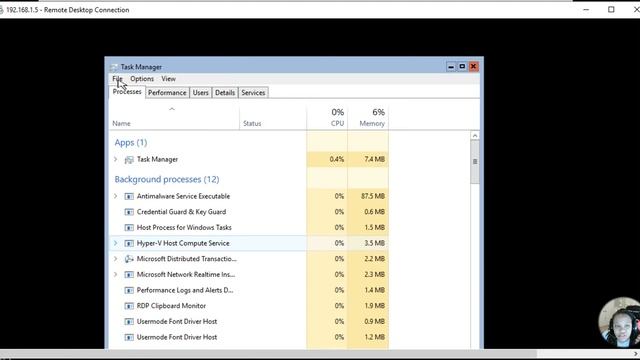Open the File menu in Task Manager
This screenshot has height=360, width=640.
[117, 79]
